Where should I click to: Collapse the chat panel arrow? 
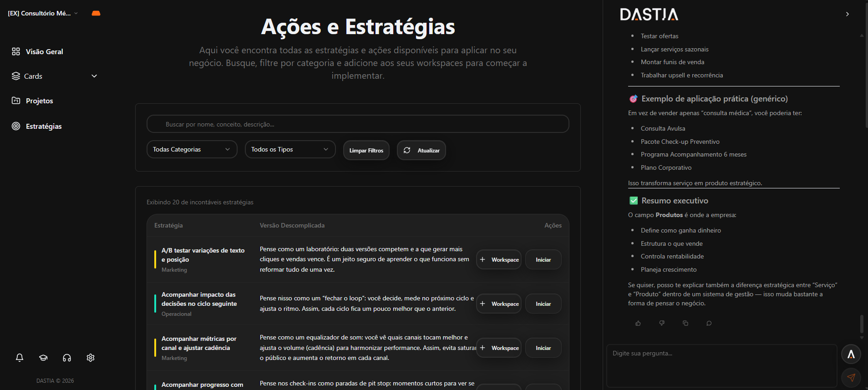tap(847, 14)
